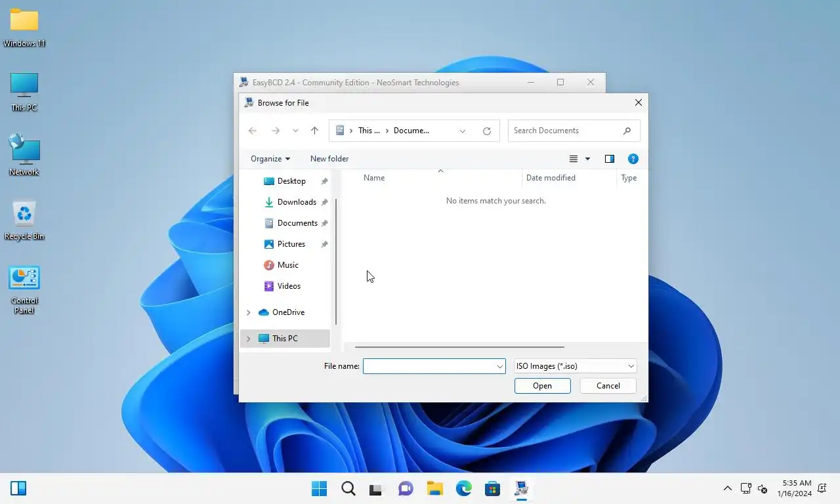The image size is (840, 504).
Task: Click the Forward arrow in Browse dialog
Action: pos(276,131)
